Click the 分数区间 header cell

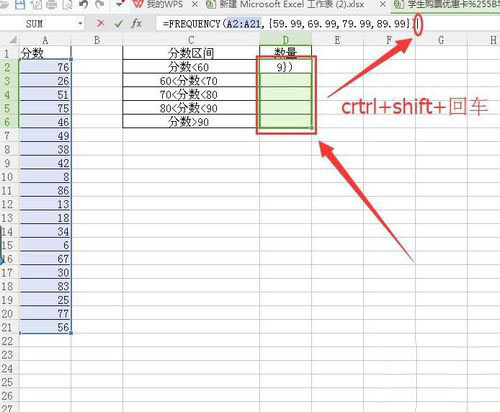click(x=191, y=53)
